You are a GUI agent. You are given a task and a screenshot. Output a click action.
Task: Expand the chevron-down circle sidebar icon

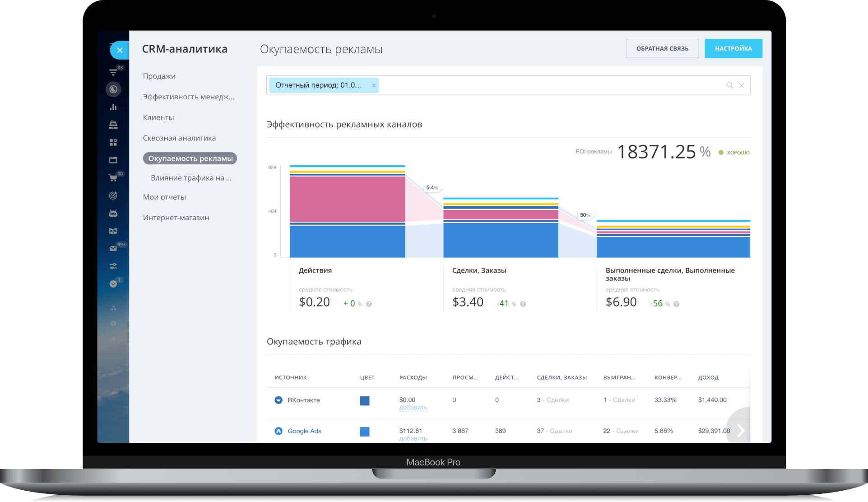[113, 284]
